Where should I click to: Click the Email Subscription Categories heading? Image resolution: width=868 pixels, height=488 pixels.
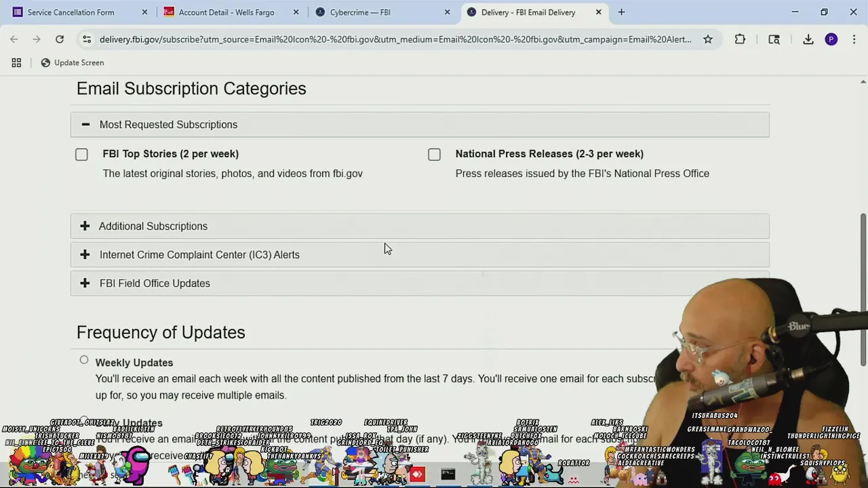click(191, 89)
